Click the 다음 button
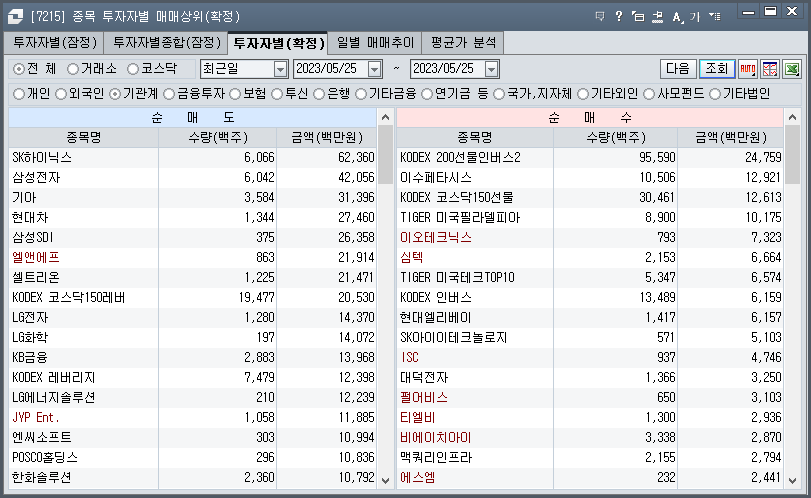The image size is (811, 498). [678, 69]
